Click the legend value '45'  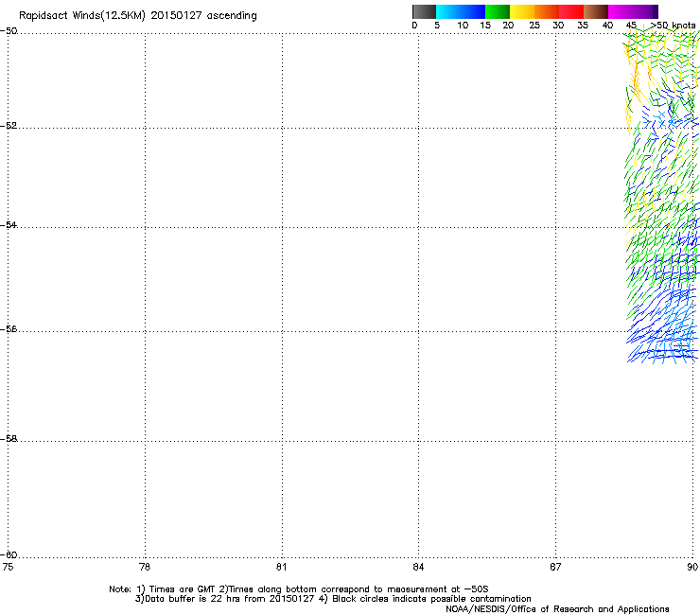tap(631, 26)
